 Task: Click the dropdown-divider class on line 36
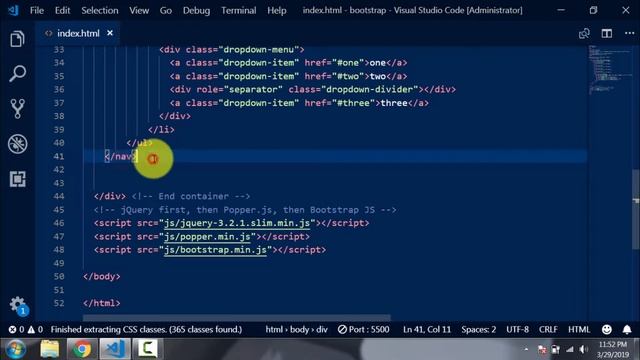pos(370,89)
